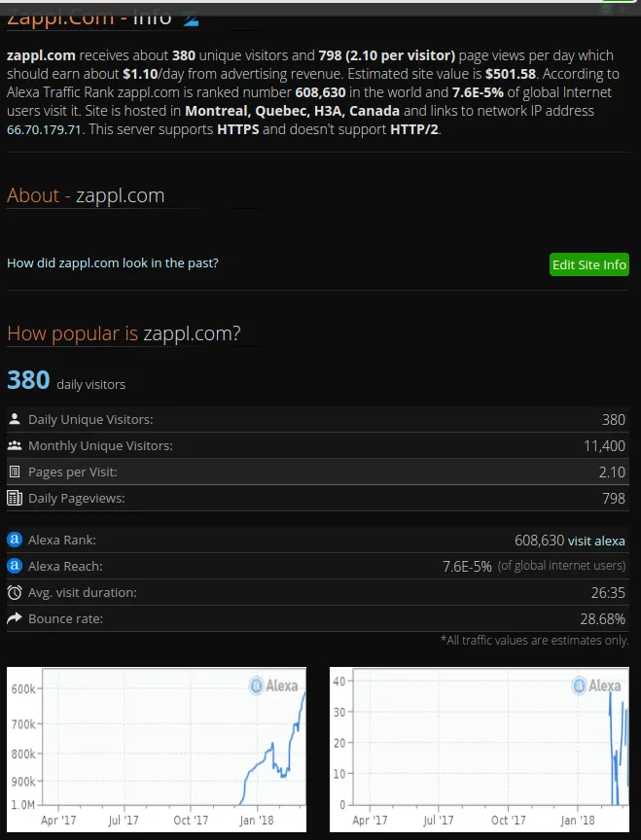Follow the 'visit alexa' link
Viewport: 641px width, 840px height.
pos(596,541)
